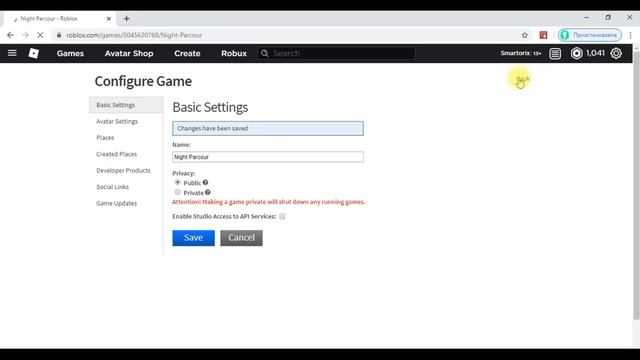
Task: Select the Night Parcour browser tab
Action: pos(60,18)
